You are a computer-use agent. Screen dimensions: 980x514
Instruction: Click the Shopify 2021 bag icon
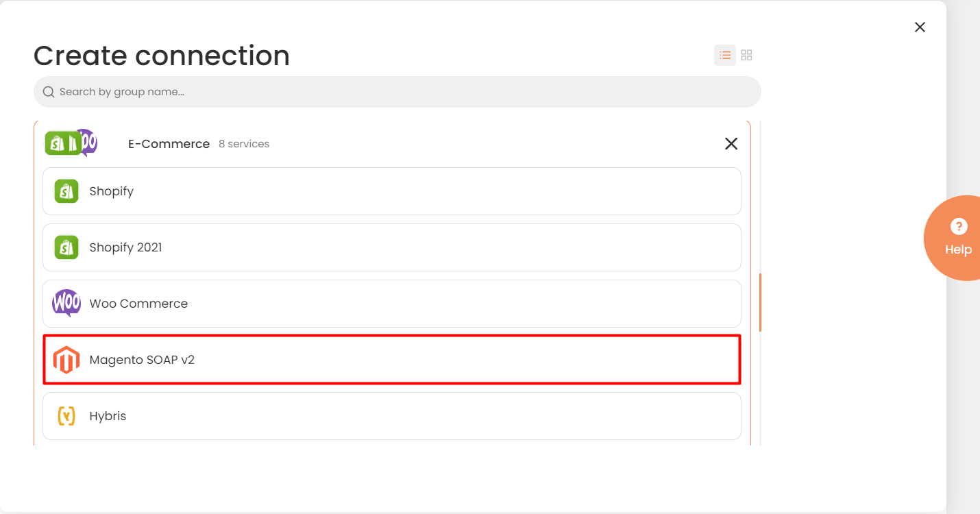66,247
